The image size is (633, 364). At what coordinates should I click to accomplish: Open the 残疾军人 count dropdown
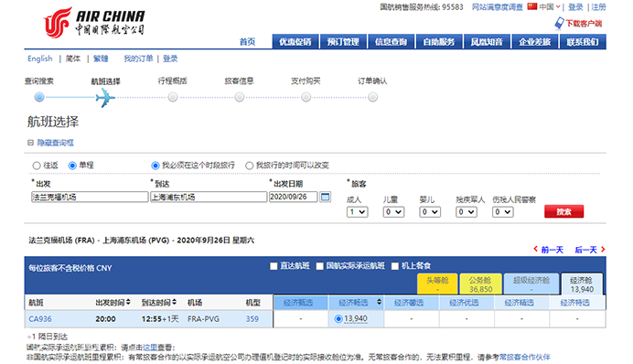[x=467, y=212]
